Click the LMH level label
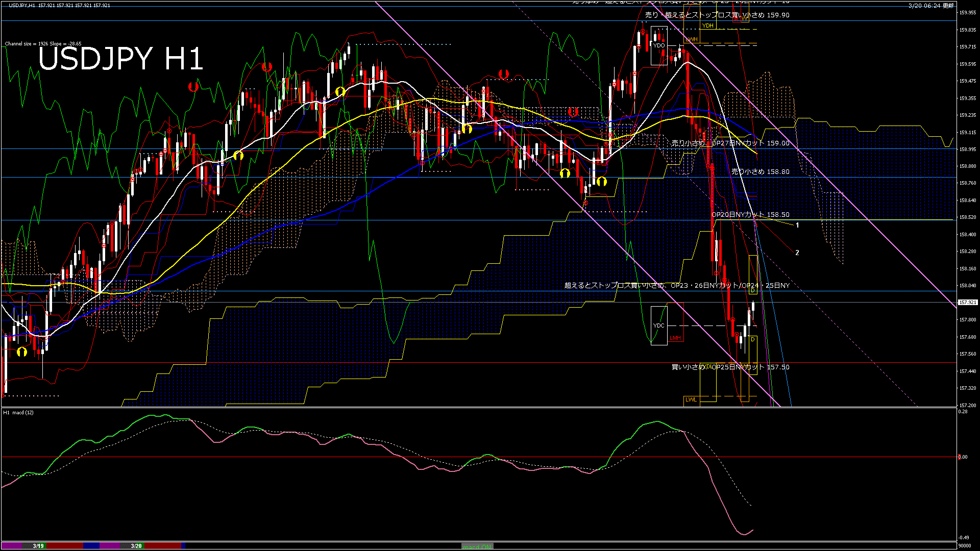The image size is (980, 551). (x=675, y=338)
